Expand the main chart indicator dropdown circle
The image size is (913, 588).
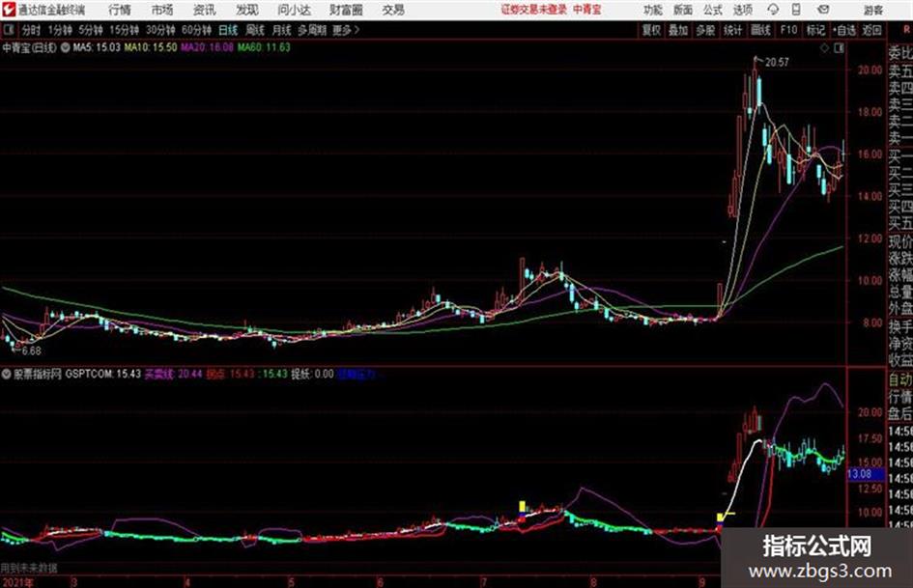coord(66,47)
